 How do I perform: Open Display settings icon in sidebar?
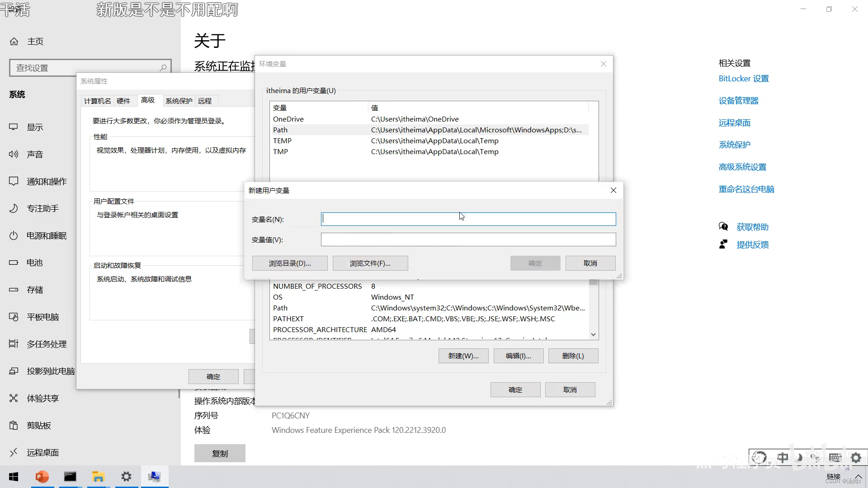pos(14,127)
